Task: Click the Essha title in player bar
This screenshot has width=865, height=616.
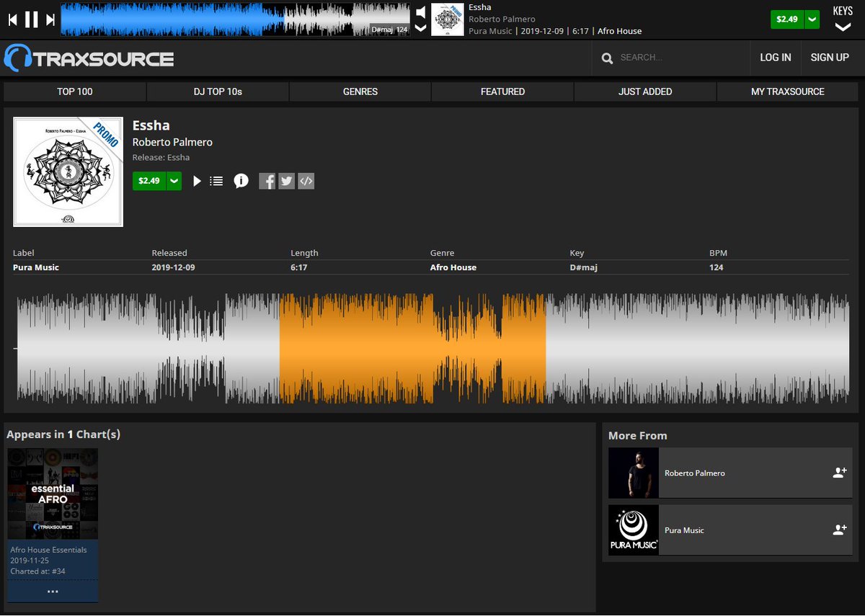Action: 479,7
